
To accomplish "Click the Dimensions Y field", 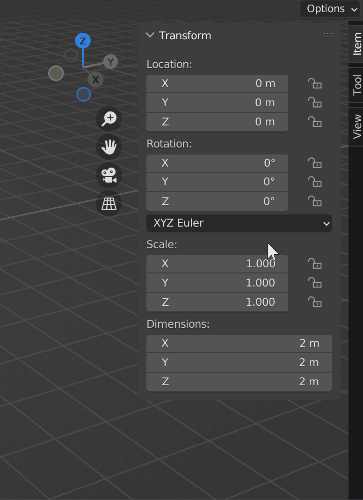I will [239, 362].
